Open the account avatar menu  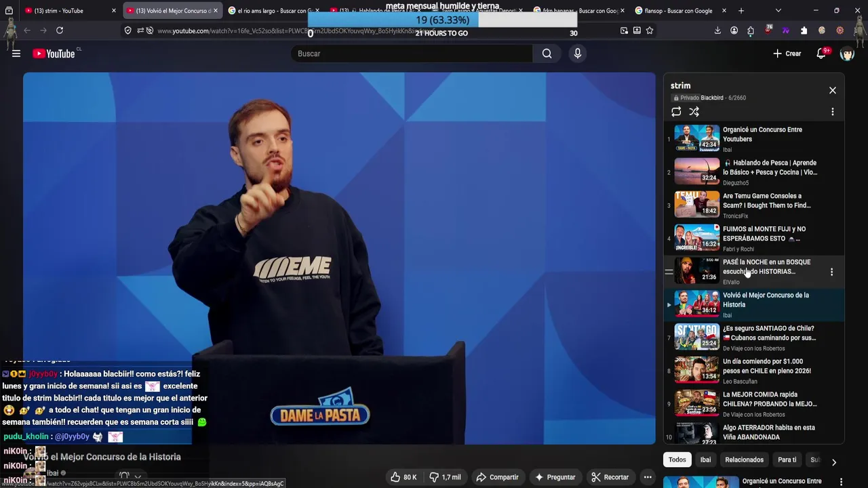click(x=847, y=54)
